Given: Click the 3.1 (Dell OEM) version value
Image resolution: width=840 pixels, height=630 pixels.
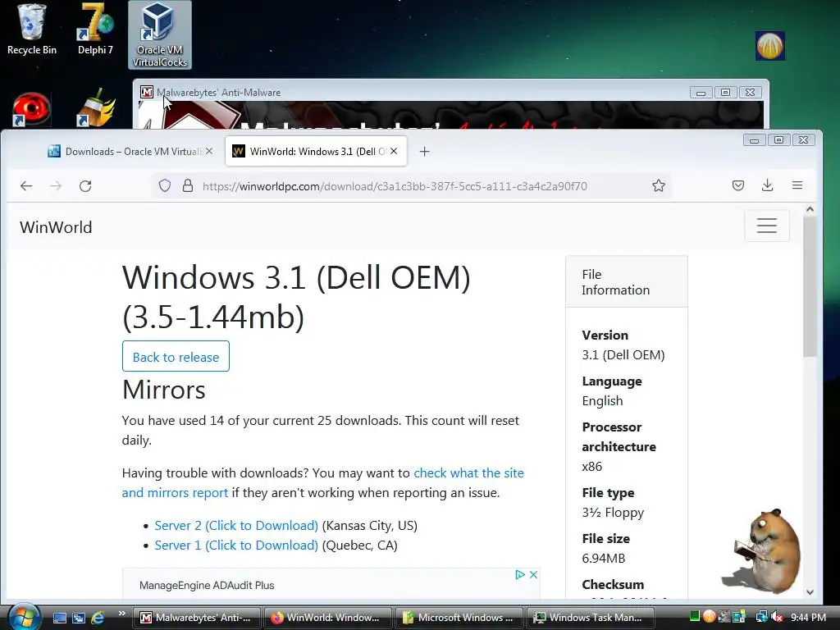Looking at the screenshot, I should coord(623,354).
